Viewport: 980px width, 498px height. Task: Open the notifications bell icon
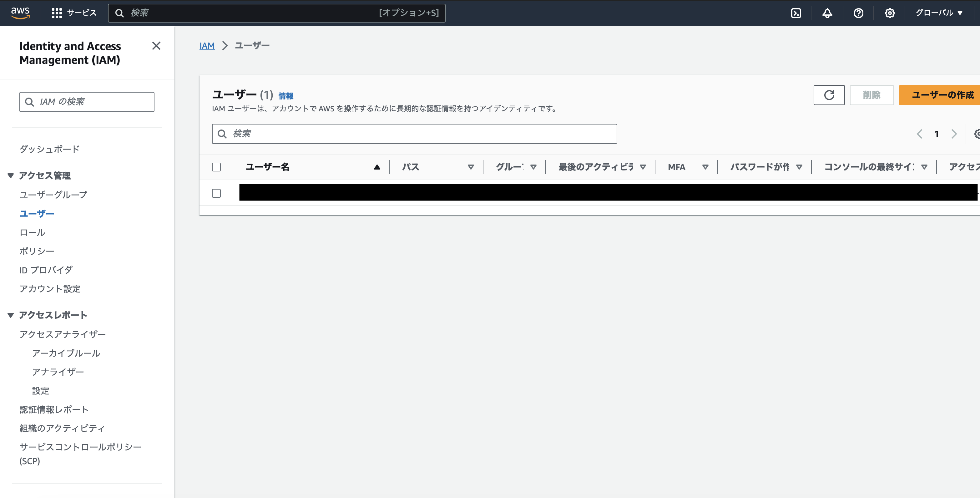[827, 13]
